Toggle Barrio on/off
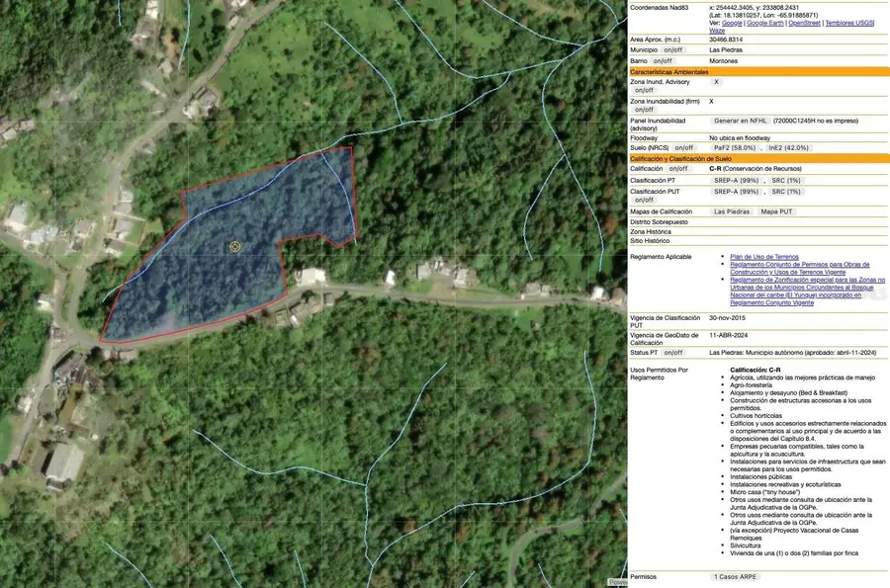 (661, 59)
